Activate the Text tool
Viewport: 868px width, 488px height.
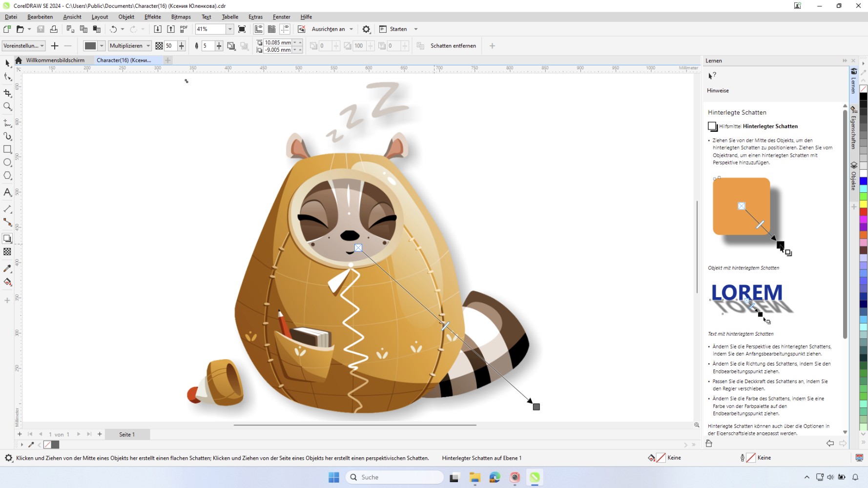pyautogui.click(x=7, y=192)
